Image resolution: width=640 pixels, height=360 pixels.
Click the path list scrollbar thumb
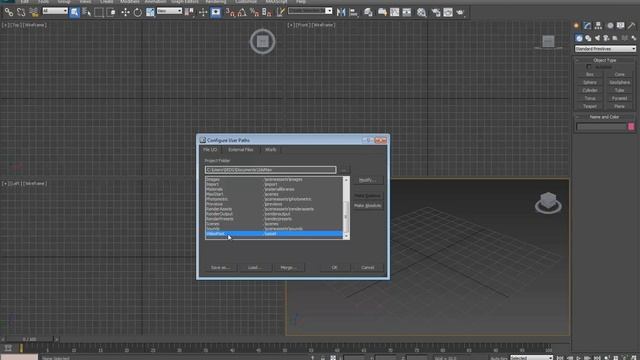pyautogui.click(x=346, y=216)
